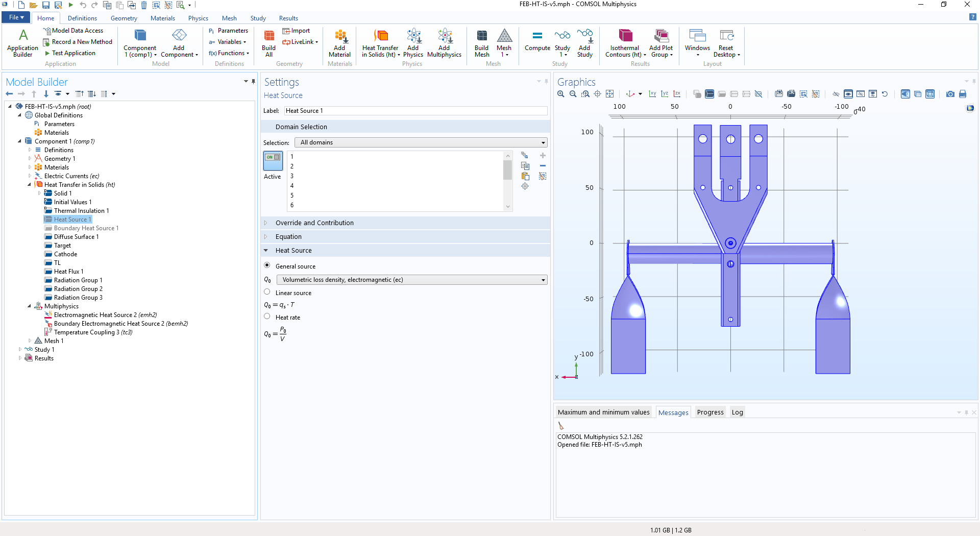980x536 pixels.
Task: Select the Heat rate radio button
Action: [267, 316]
